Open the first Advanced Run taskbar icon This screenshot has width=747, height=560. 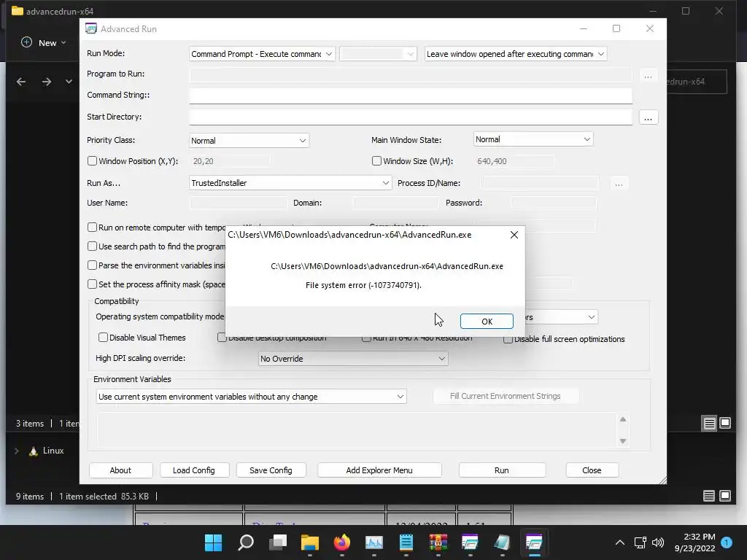(x=470, y=542)
